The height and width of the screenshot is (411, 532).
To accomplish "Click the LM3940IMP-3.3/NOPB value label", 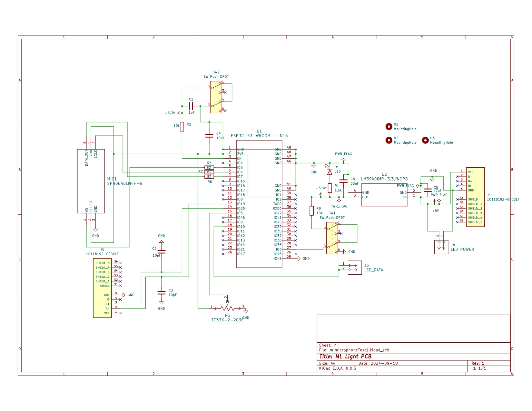I will pos(384,179).
